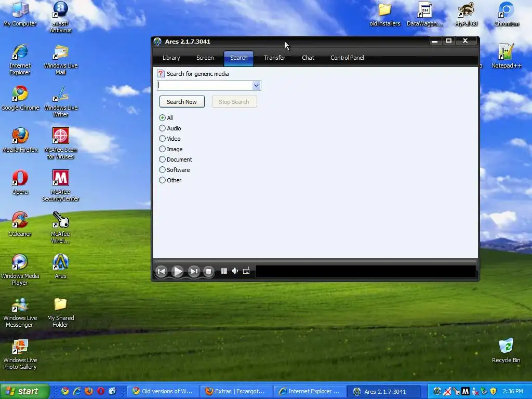This screenshot has height=399, width=532.
Task: Click next track button in Ares player
Action: (194, 271)
